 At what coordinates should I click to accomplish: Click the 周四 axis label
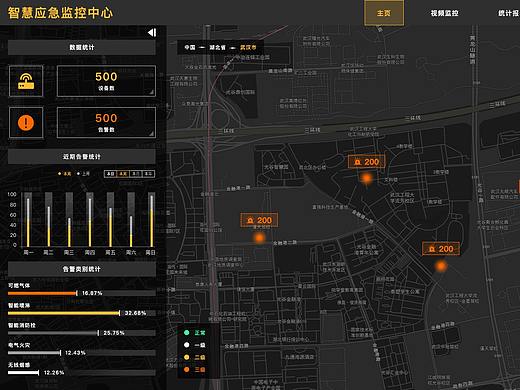click(90, 253)
